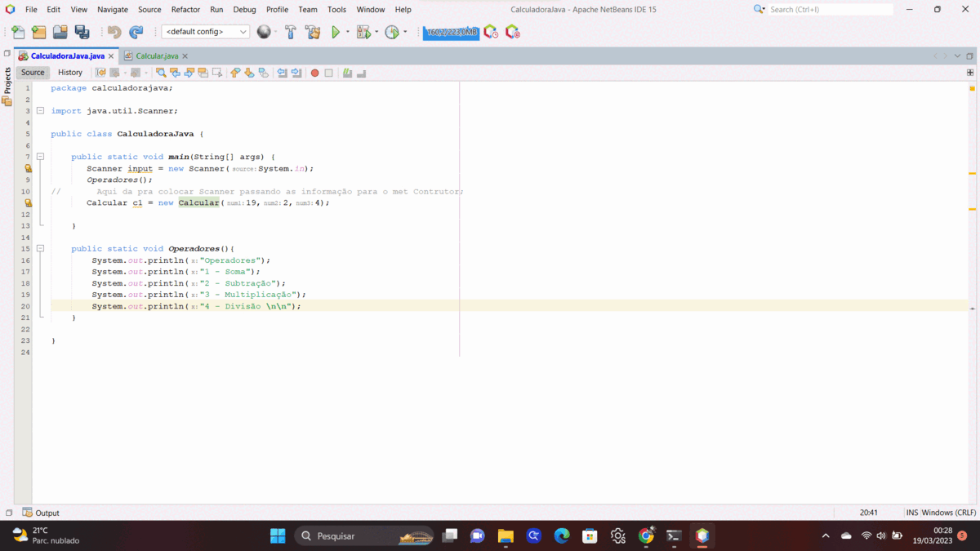The width and height of the screenshot is (980, 551).
Task: Click the Comment code icon
Action: 347,73
